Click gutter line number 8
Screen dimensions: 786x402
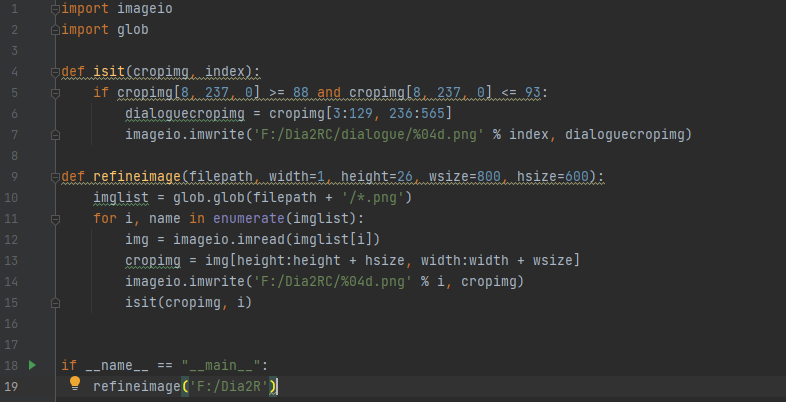point(14,156)
